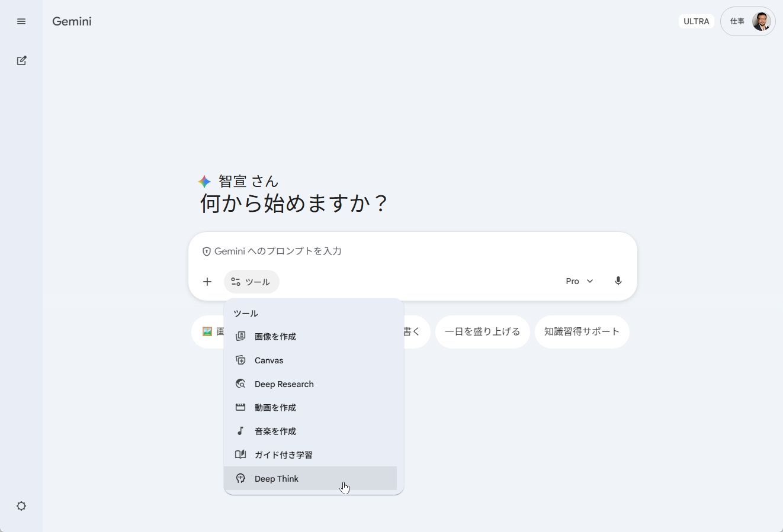Click the microphone icon for voice input
This screenshot has height=532, width=783.
(618, 281)
